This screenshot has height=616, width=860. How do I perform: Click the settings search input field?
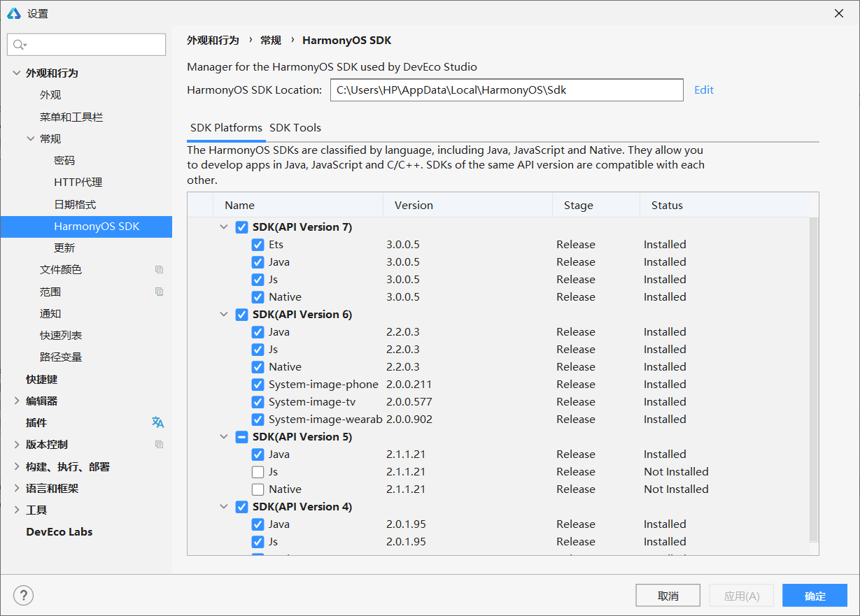click(x=87, y=45)
